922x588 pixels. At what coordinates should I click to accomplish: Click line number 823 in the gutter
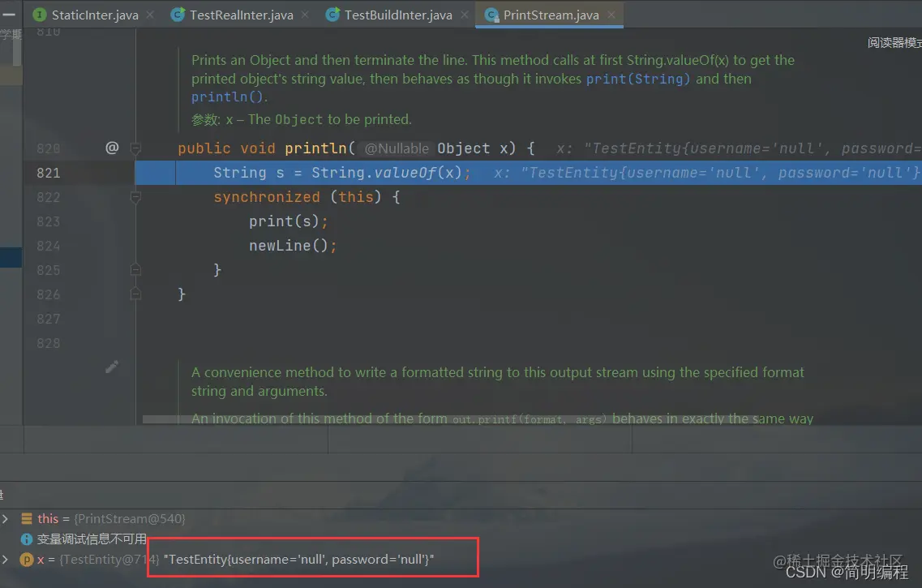[x=48, y=221]
